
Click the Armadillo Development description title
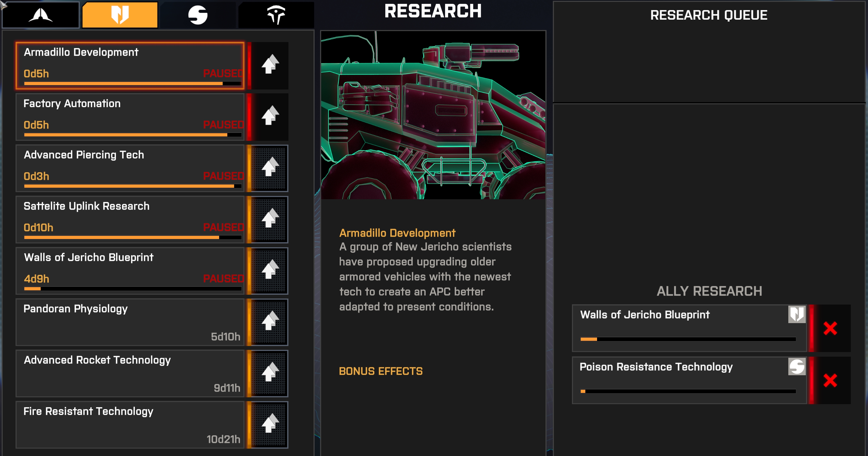397,233
